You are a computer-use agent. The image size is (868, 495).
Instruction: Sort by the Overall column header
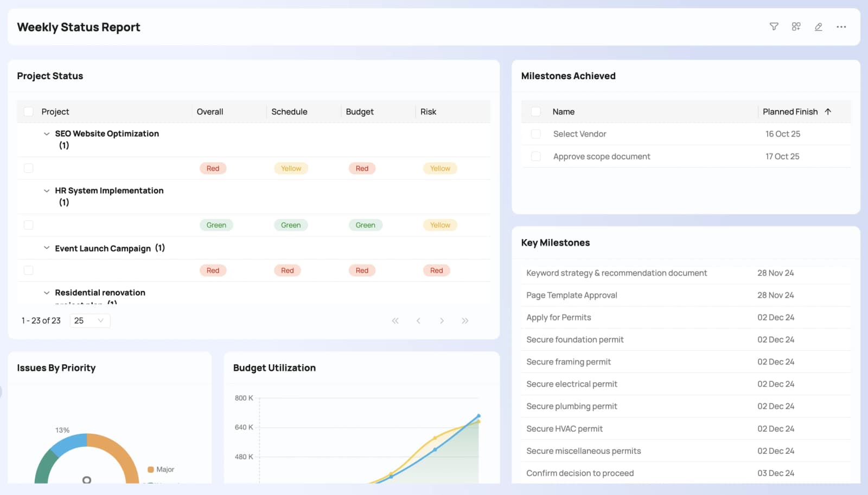(210, 112)
